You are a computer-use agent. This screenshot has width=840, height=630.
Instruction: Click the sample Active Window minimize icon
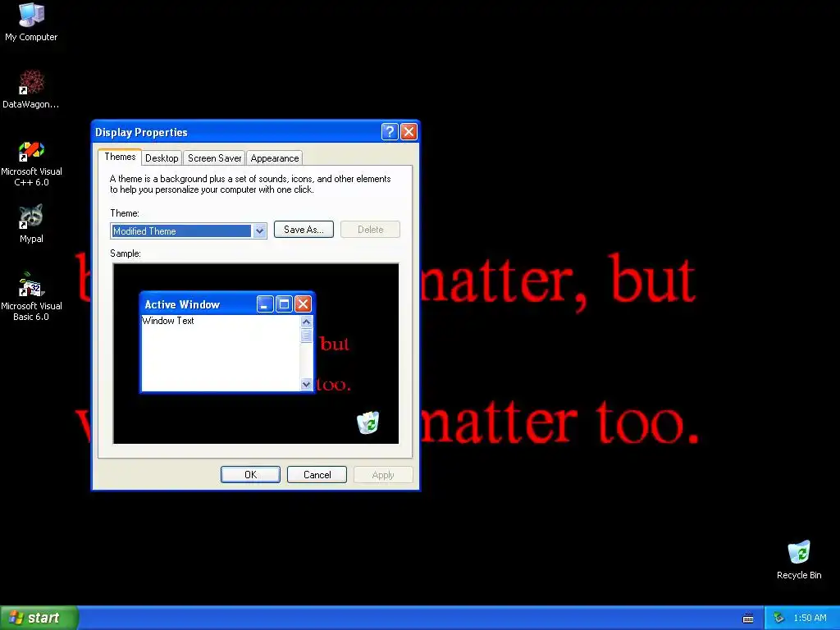[265, 304]
